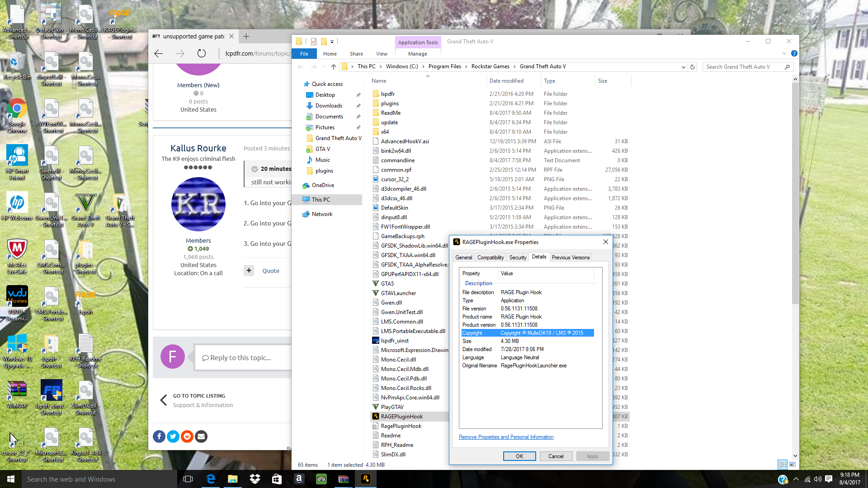The width and height of the screenshot is (868, 488).
Task: Click the Reddit share icon
Action: click(187, 436)
